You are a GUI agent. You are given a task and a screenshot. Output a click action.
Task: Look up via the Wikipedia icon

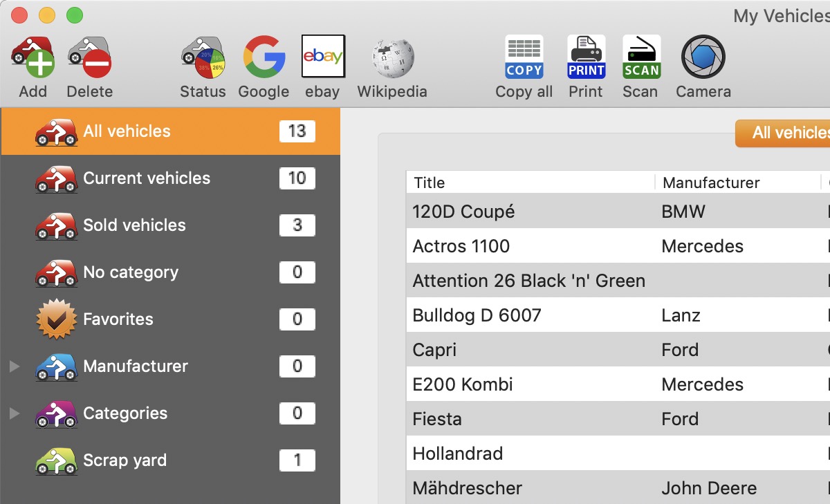point(392,57)
